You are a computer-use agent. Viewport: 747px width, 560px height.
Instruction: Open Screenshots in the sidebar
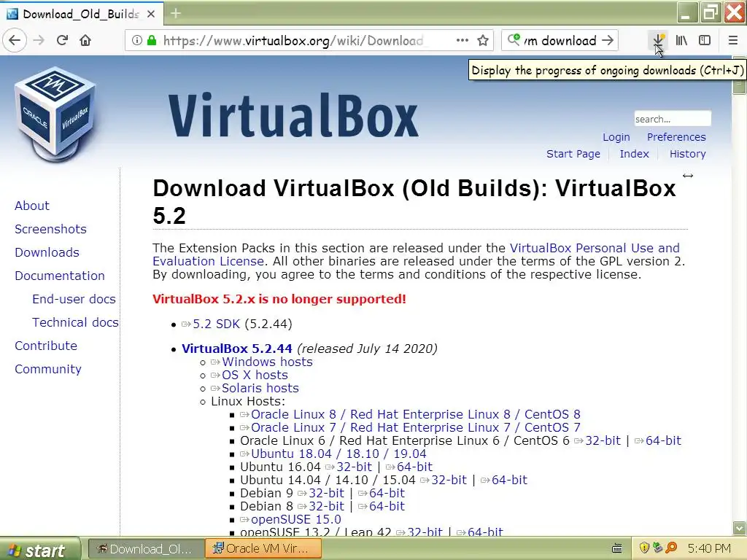[x=50, y=229]
